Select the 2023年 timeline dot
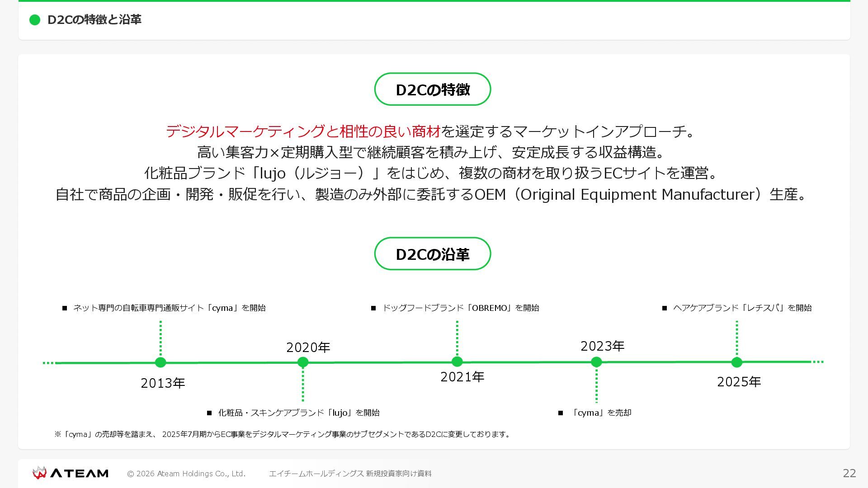The width and height of the screenshot is (868, 488). [x=596, y=362]
